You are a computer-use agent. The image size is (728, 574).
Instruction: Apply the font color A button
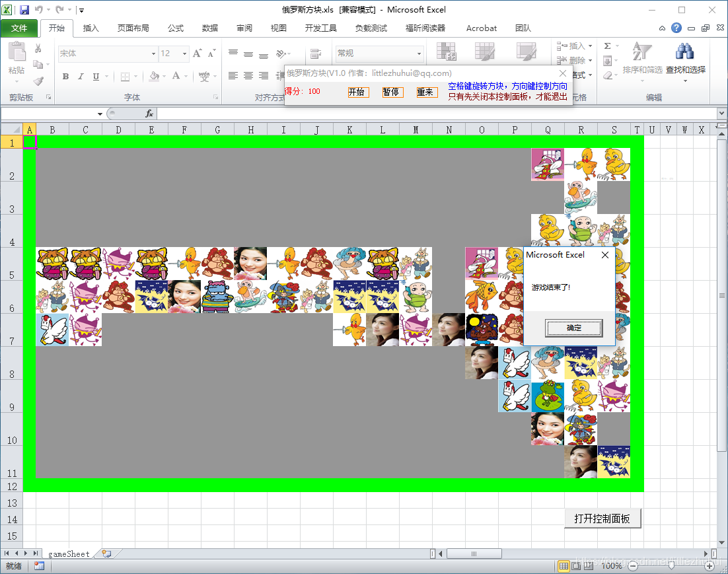(176, 76)
